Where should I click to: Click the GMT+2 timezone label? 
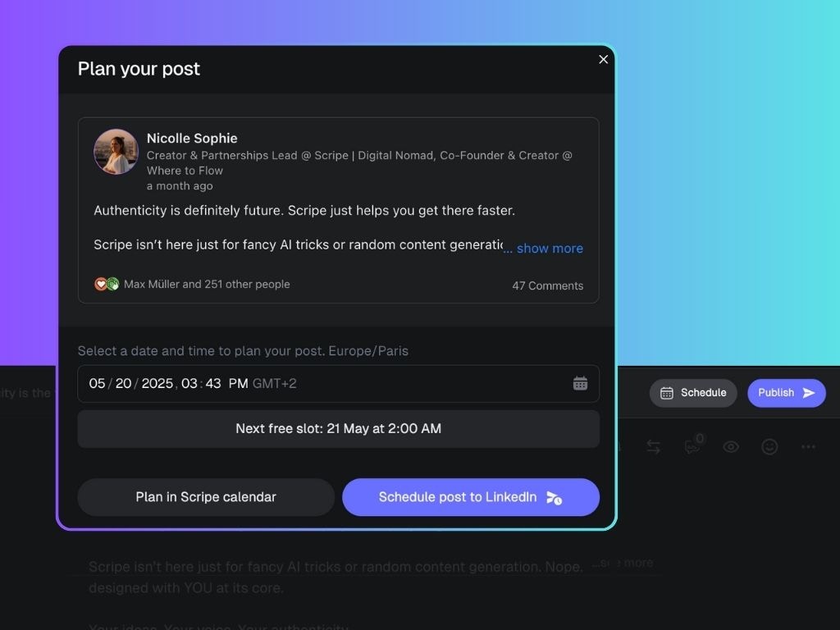pos(274,384)
